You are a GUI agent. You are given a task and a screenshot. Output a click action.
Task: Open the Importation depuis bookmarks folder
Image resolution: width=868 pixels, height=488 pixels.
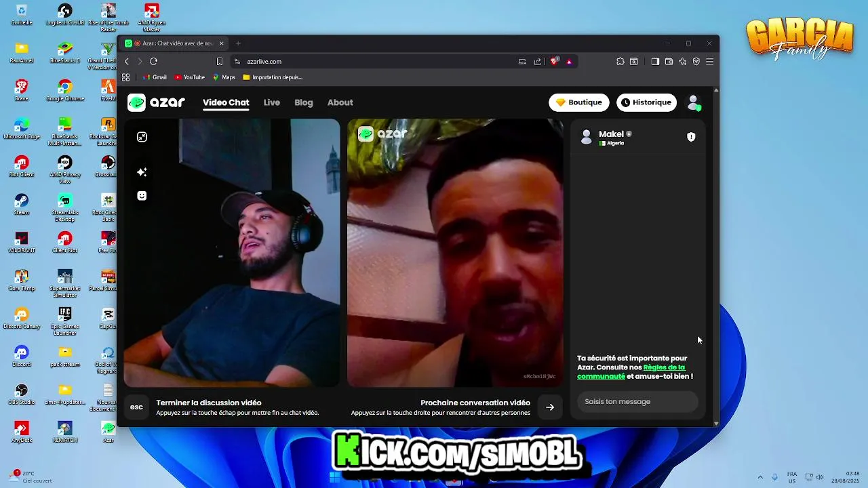click(273, 77)
